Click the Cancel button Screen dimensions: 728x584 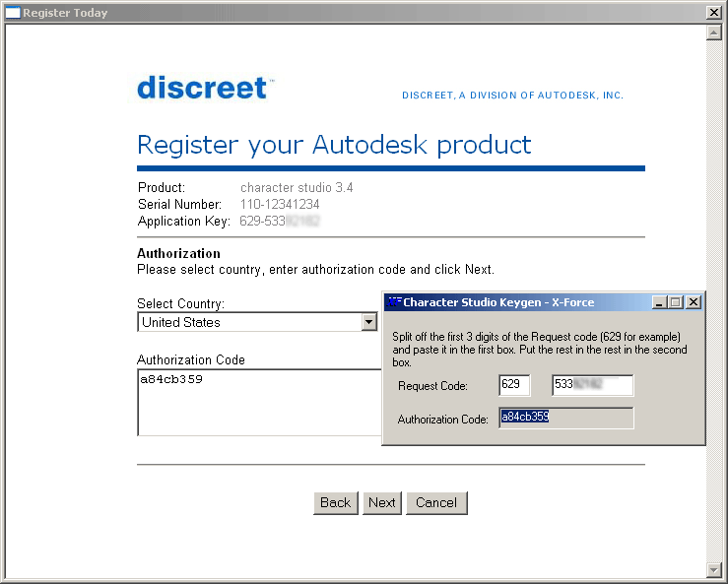click(436, 503)
